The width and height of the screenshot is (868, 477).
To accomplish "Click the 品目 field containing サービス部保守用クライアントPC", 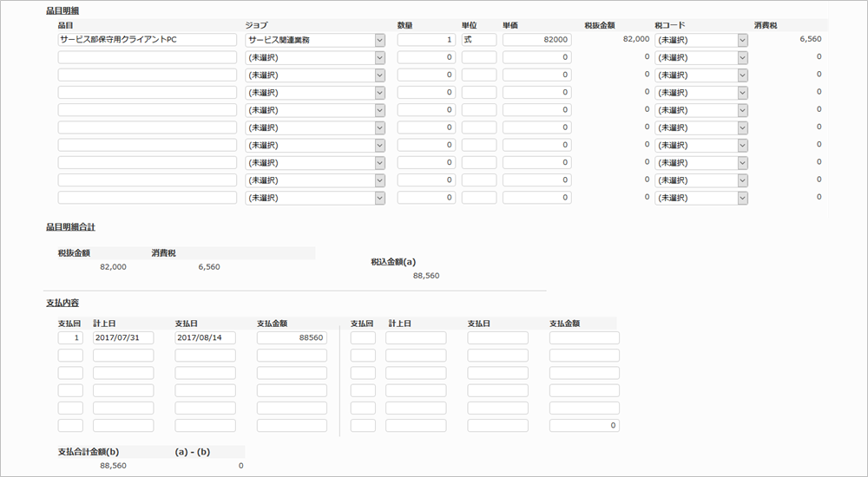I will coord(148,40).
